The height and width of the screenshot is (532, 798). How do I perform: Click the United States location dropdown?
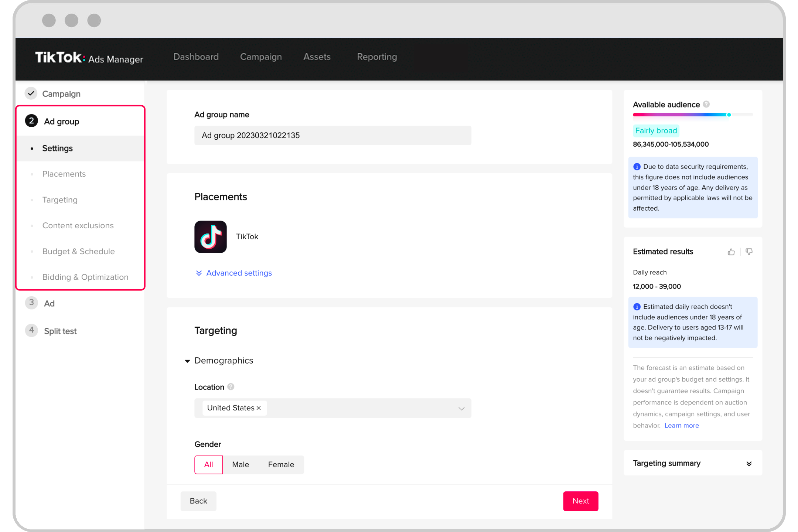(333, 408)
